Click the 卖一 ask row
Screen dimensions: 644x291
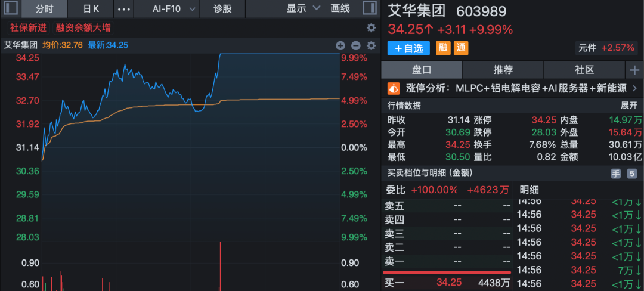coord(447,261)
